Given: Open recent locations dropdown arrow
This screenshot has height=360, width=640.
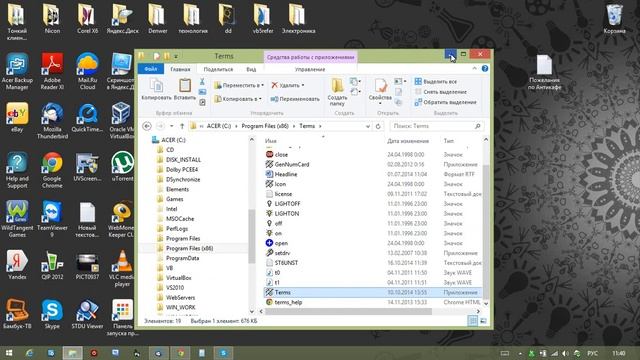Looking at the screenshot, I should pyautogui.click(x=172, y=126).
